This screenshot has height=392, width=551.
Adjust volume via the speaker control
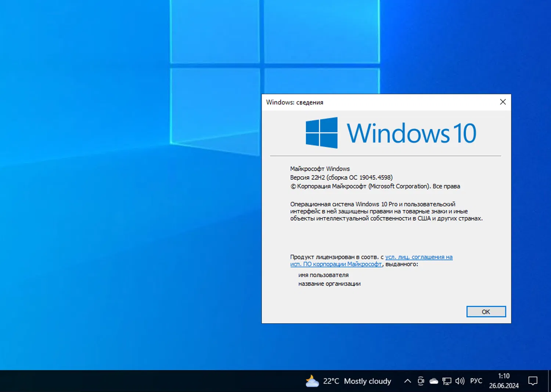460,381
